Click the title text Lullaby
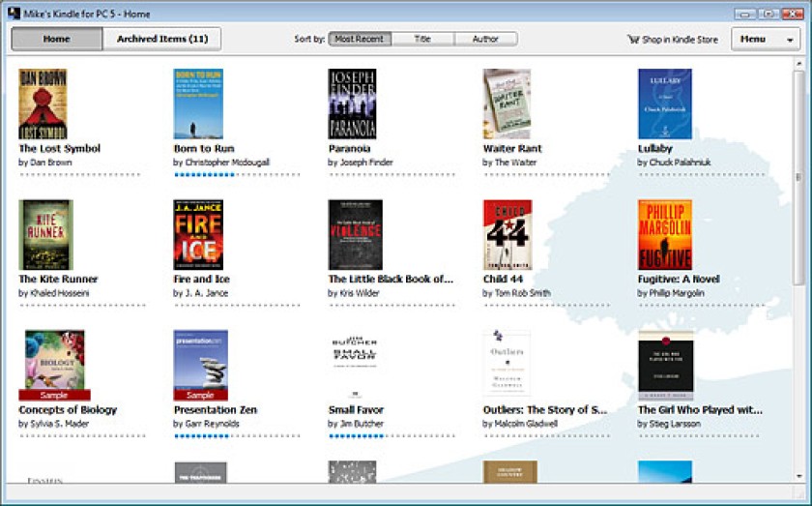This screenshot has width=812, height=506. pyautogui.click(x=655, y=148)
